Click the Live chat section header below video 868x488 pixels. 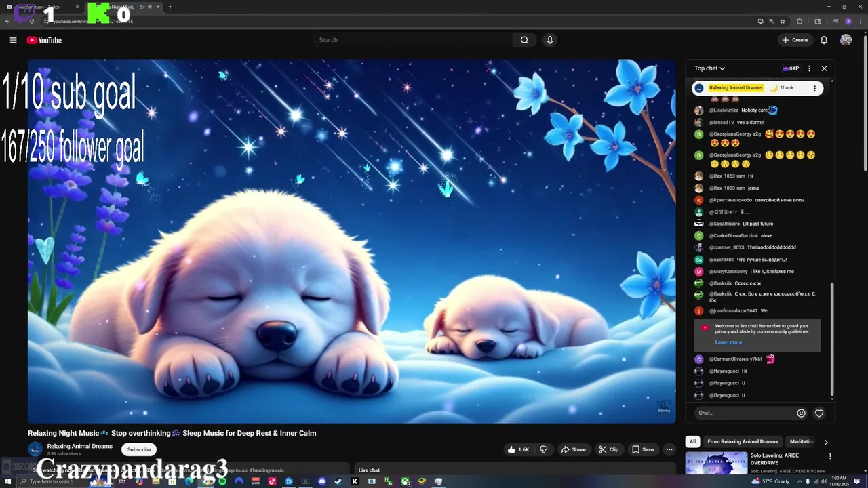369,470
